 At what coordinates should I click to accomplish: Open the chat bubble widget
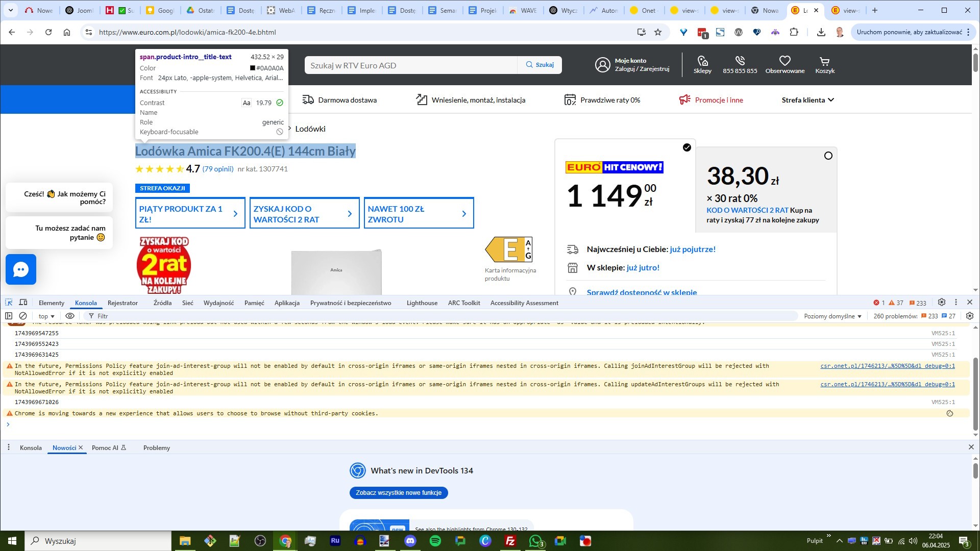point(21,269)
